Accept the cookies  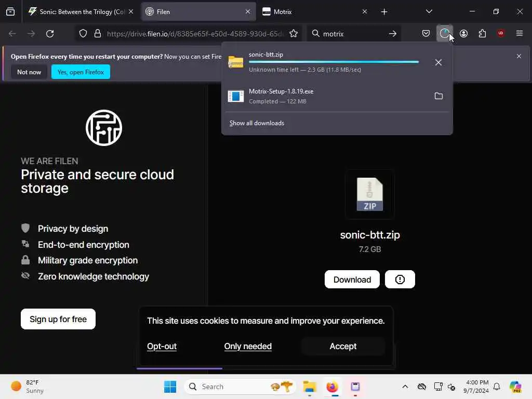343,347
